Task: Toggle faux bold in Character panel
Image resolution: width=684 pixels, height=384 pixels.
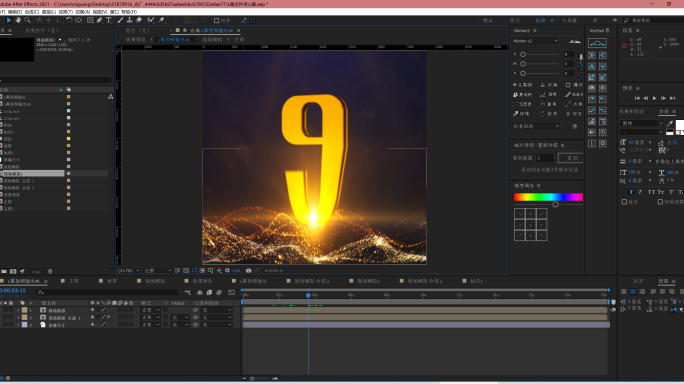Action: [631, 192]
